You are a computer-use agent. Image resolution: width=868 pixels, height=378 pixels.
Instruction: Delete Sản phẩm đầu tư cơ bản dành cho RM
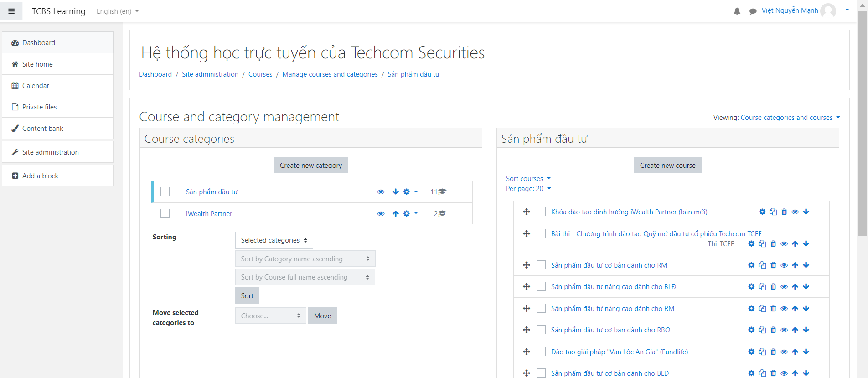[x=773, y=265]
